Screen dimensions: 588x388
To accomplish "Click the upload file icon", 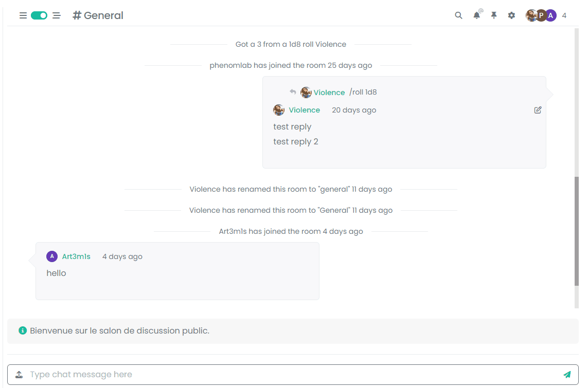I will coord(19,375).
